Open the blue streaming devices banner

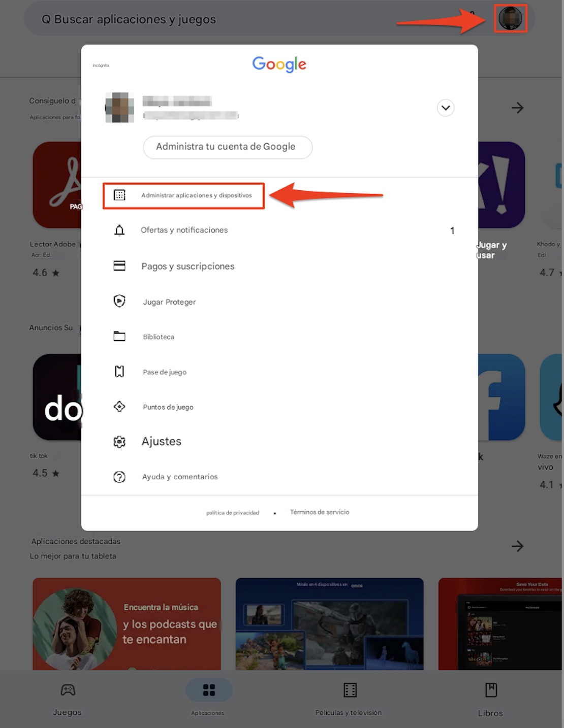point(329,624)
